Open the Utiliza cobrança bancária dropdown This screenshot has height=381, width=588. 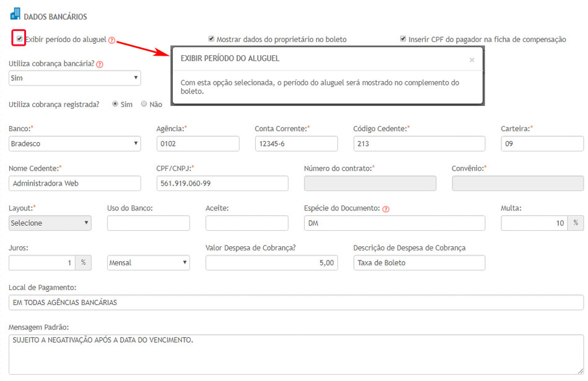[74, 79]
